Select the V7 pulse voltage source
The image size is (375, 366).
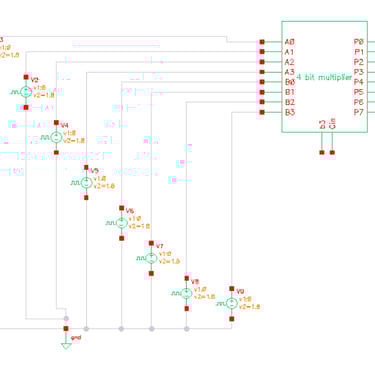pos(151,258)
